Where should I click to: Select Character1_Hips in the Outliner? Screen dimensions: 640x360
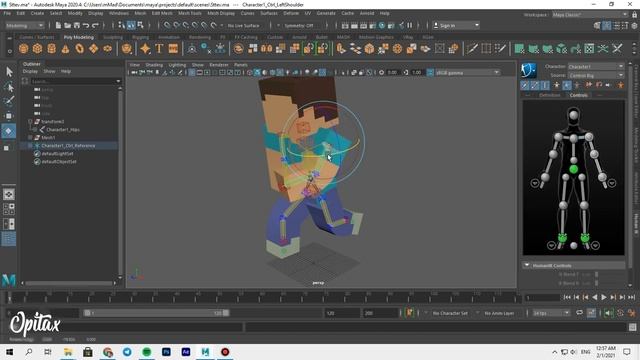(63, 130)
